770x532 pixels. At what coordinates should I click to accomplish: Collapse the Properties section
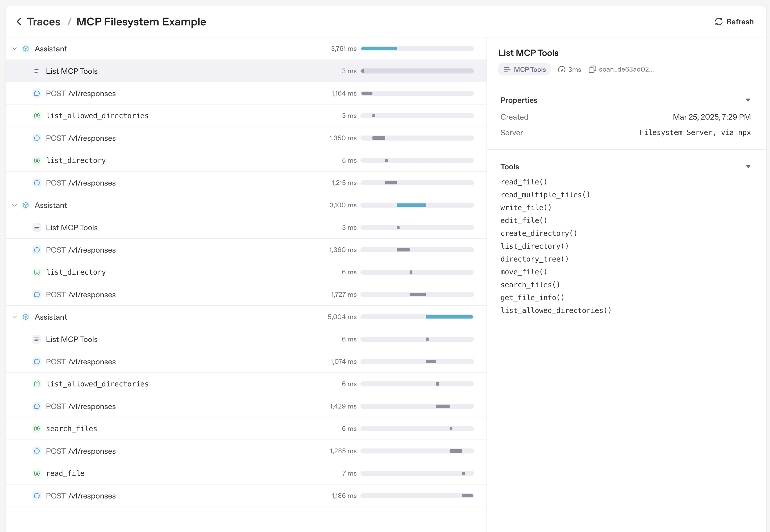(x=748, y=100)
